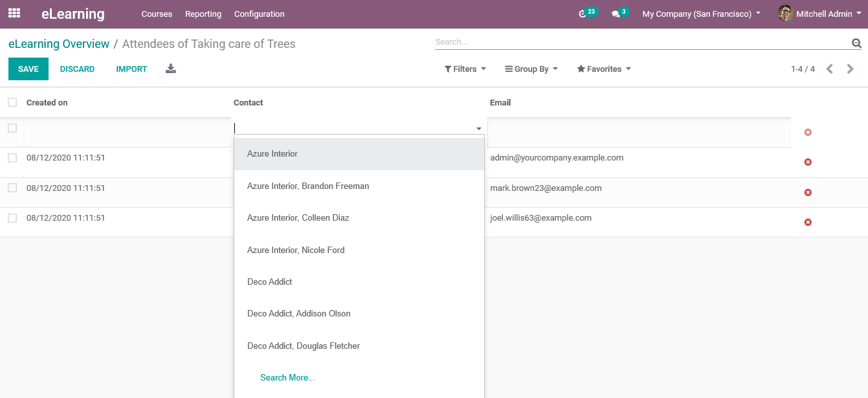Remove attendee joel.willis63@example.com

coord(808,222)
